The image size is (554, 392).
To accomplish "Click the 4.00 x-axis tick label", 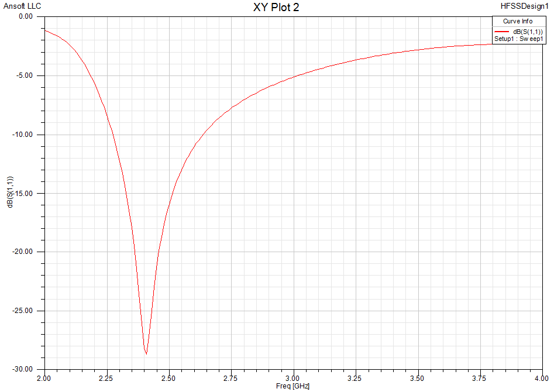I will 542,378.
